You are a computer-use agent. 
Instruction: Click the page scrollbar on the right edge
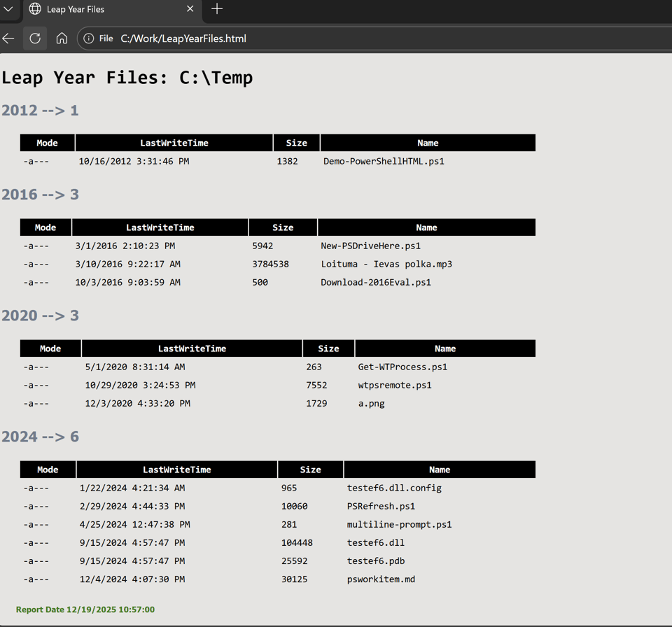click(x=668, y=280)
